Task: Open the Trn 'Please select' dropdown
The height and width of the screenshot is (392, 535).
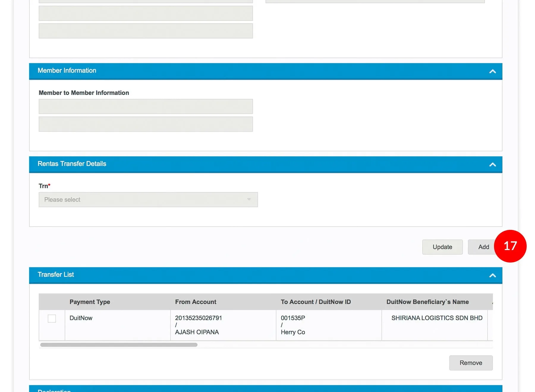Action: (x=148, y=200)
